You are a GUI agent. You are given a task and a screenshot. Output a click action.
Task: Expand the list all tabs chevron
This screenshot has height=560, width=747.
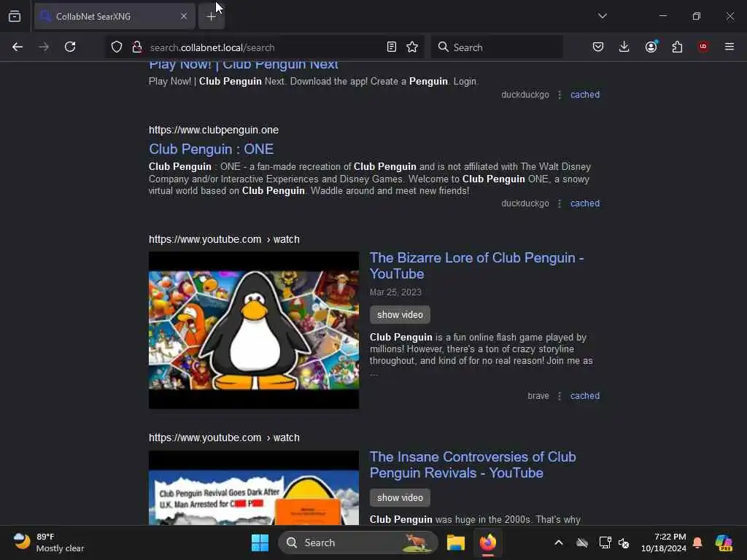point(602,16)
